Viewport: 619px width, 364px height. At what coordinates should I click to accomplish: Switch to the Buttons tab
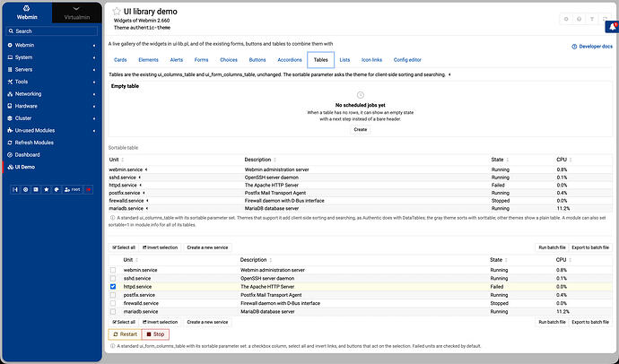(257, 60)
